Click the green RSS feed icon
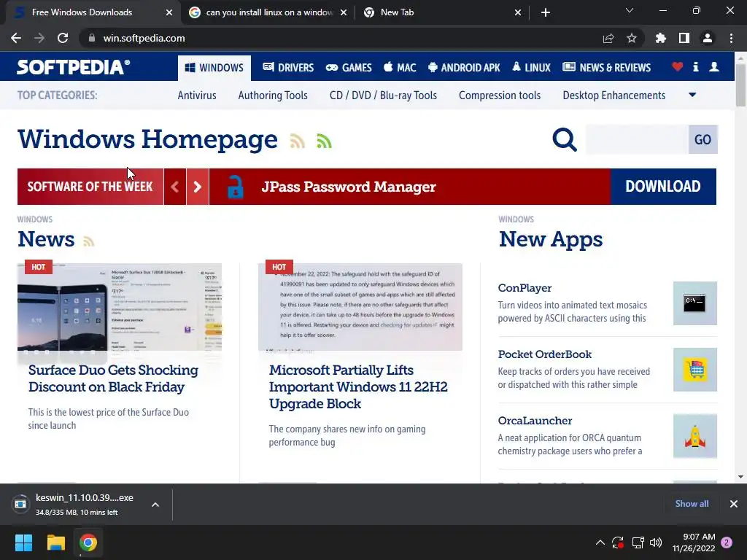Image resolution: width=747 pixels, height=560 pixels. point(324,141)
